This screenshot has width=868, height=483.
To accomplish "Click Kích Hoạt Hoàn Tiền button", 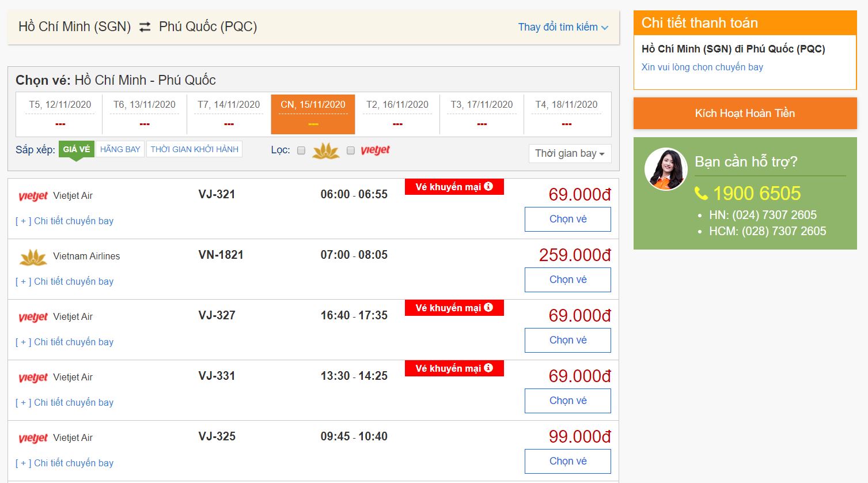I will click(745, 113).
